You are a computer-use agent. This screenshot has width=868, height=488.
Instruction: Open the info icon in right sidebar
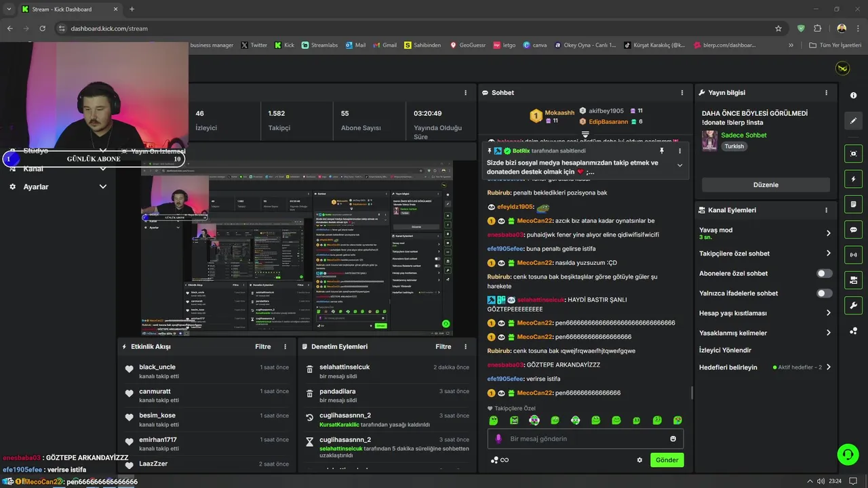pyautogui.click(x=853, y=96)
